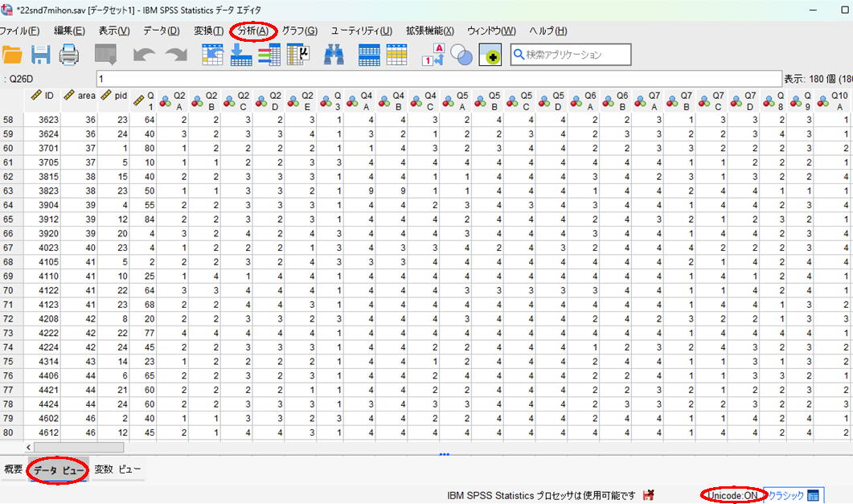Select the Q2 A column header
The width and height of the screenshot is (853, 504).
(173, 100)
